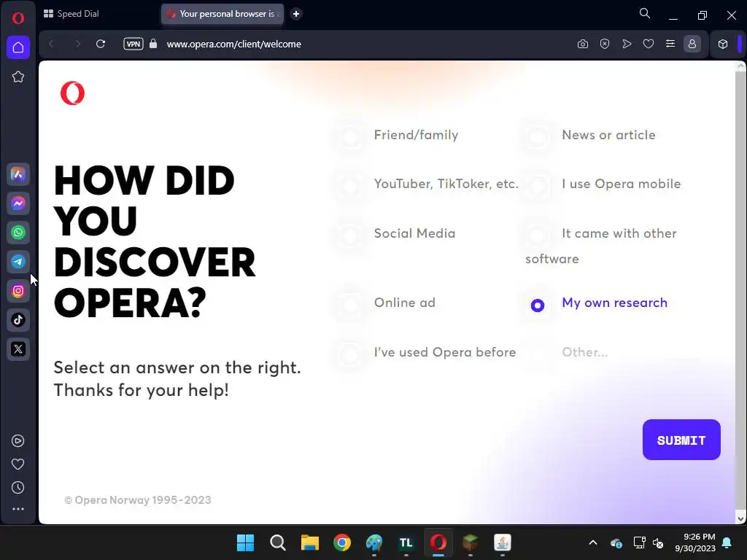
Task: Open Telegram in sidebar
Action: (18, 262)
